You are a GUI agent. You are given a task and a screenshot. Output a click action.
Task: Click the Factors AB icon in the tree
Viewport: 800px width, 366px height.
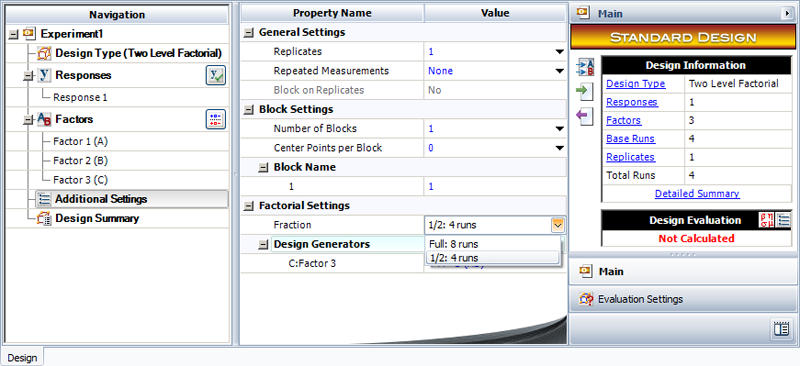(x=44, y=120)
